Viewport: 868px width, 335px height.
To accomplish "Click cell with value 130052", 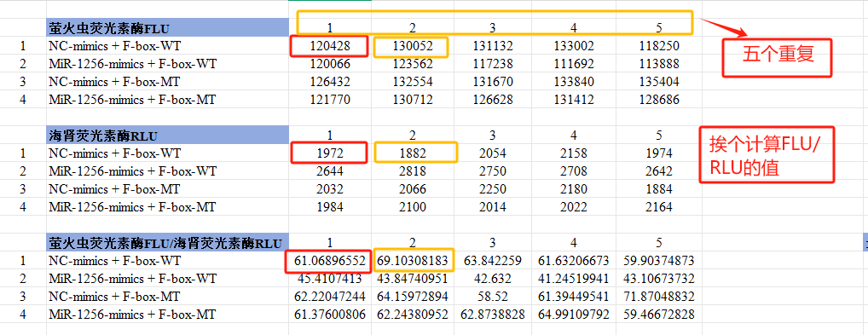I will 413,46.
